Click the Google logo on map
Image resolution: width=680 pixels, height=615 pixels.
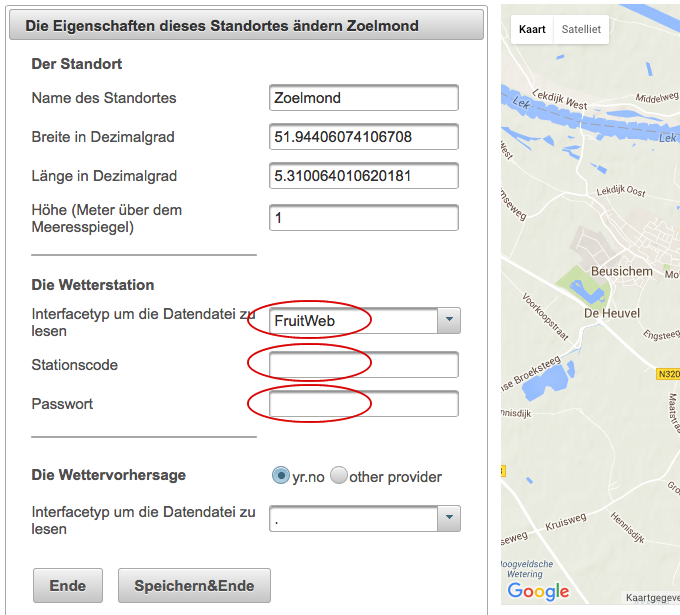coord(538,591)
